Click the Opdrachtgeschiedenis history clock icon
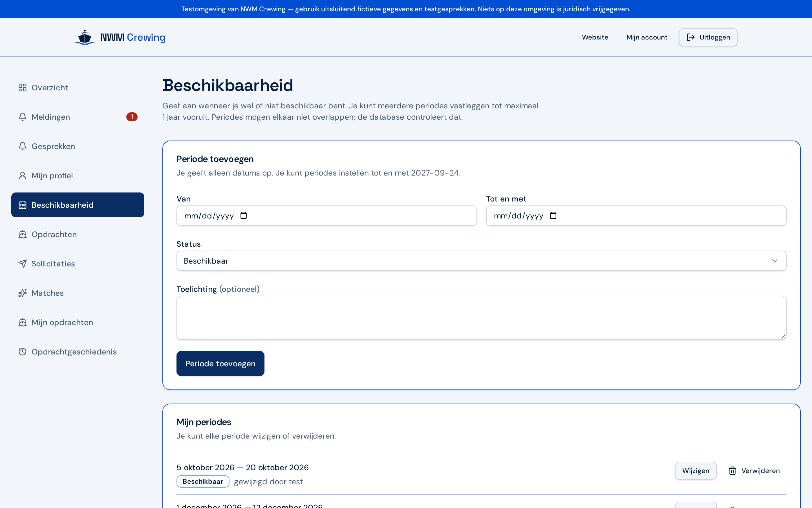812x508 pixels. point(23,352)
